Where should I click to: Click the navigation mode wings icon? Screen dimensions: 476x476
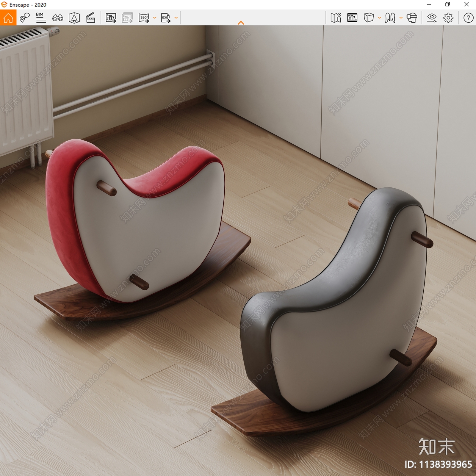(x=390, y=18)
